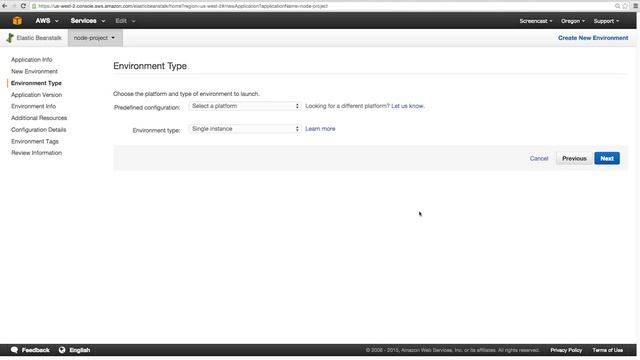Click the browser forward arrow

click(x=14, y=6)
